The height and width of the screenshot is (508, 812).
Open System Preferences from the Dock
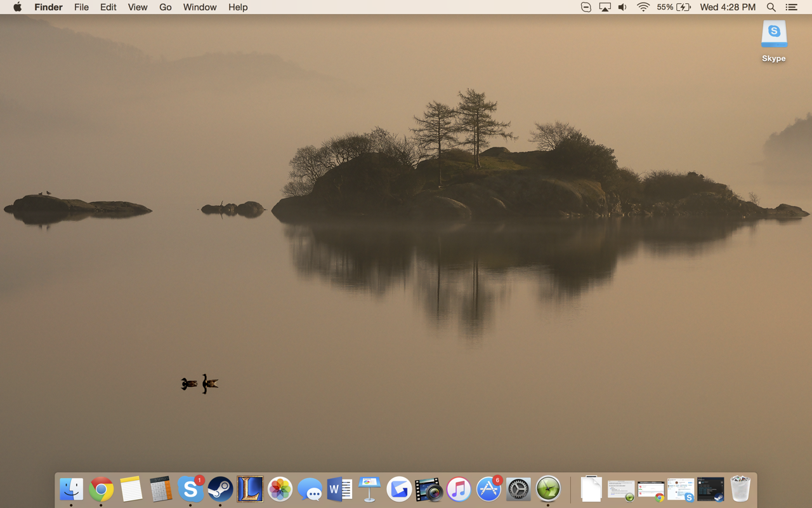(518, 490)
